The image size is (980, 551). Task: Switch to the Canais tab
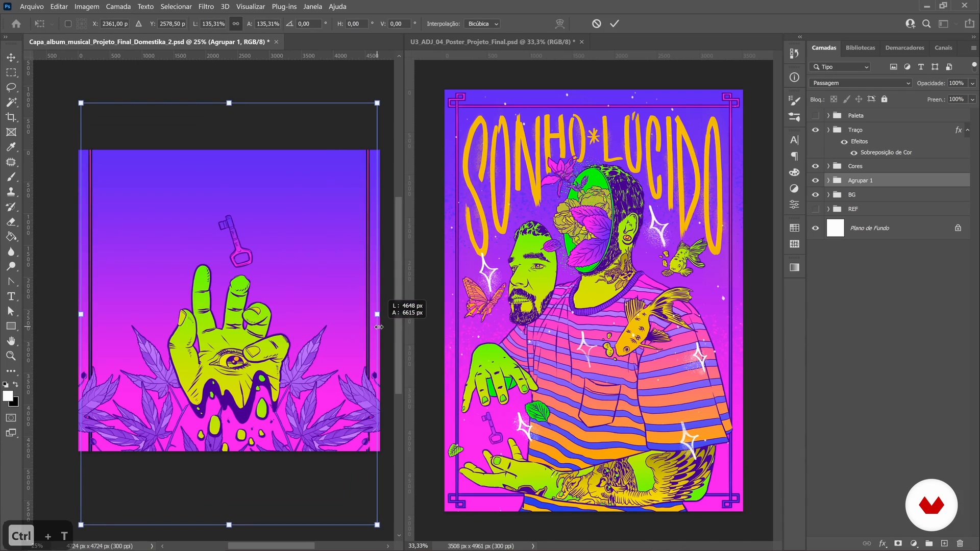943,48
